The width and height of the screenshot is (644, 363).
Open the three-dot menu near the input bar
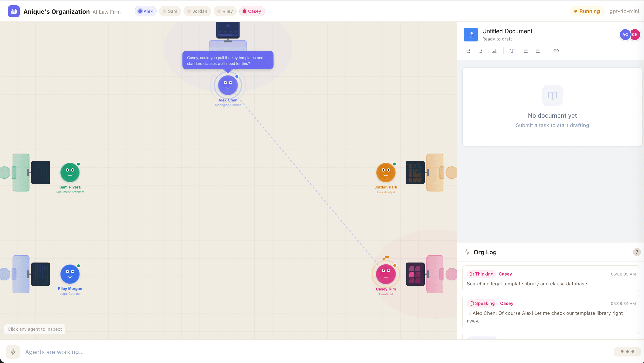[627, 351]
